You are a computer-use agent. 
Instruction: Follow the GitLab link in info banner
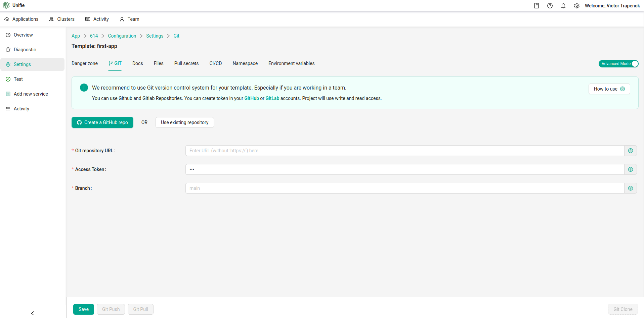(272, 98)
